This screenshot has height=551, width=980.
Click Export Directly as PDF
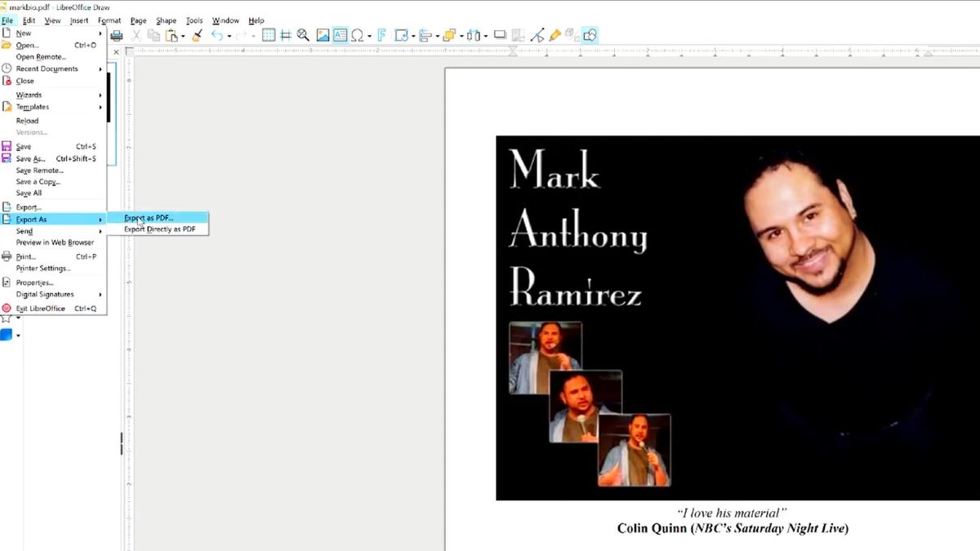[x=159, y=229]
